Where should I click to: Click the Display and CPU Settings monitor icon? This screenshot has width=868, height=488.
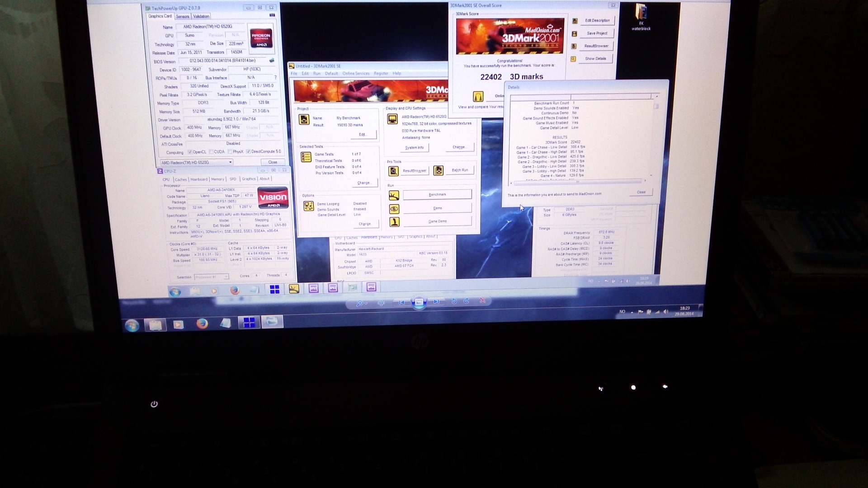tap(392, 119)
